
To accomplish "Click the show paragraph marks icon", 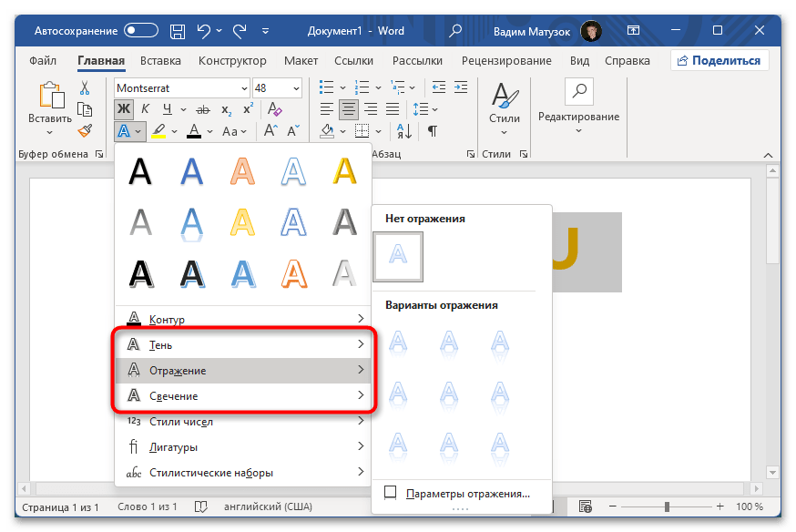I will click(433, 131).
